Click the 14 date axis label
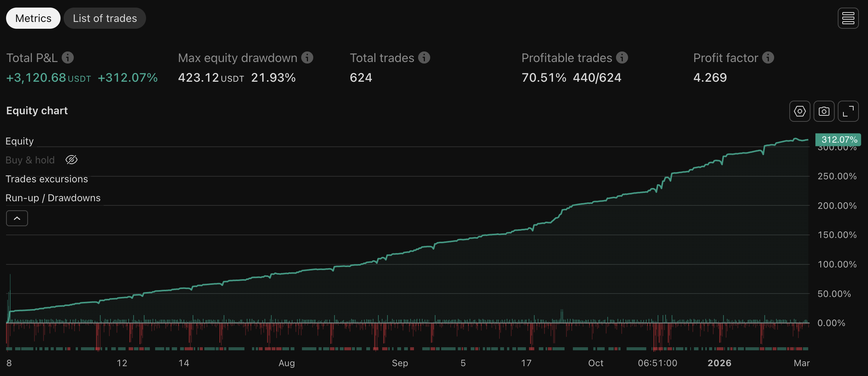Image resolution: width=868 pixels, height=376 pixels. [x=184, y=363]
